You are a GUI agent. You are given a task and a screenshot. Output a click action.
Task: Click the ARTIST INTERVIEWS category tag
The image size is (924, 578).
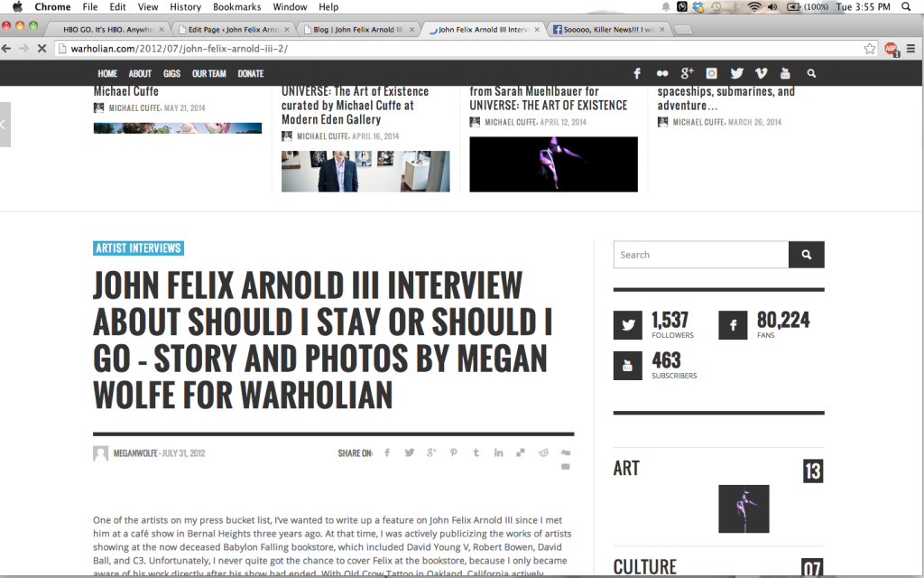pos(138,248)
